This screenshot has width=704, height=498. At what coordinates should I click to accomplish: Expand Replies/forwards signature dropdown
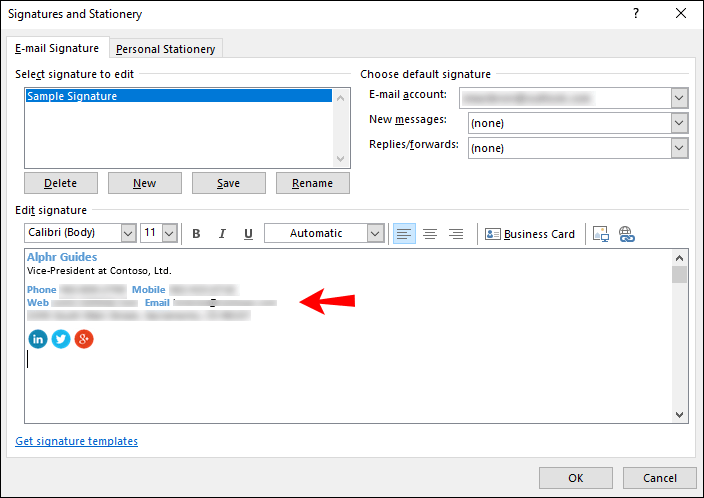tap(679, 148)
